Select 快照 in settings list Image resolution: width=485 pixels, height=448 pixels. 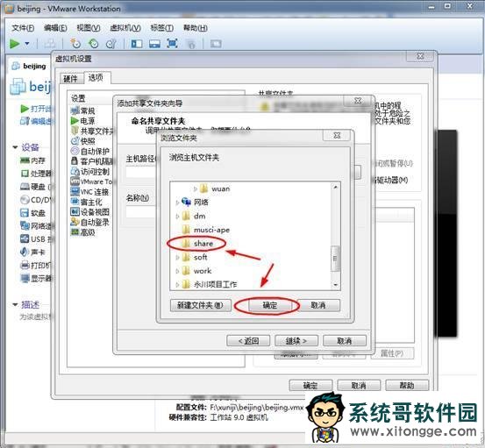[83, 141]
